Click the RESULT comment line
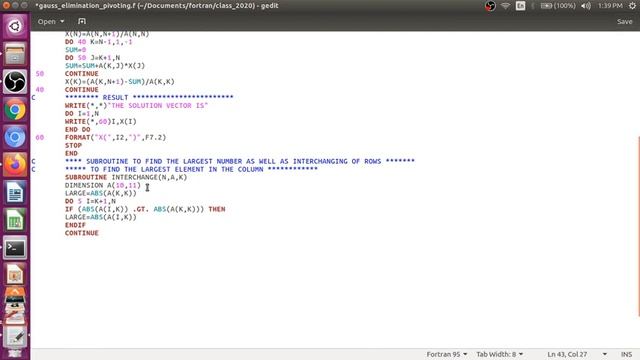This screenshot has height=360, width=640. pos(149,98)
